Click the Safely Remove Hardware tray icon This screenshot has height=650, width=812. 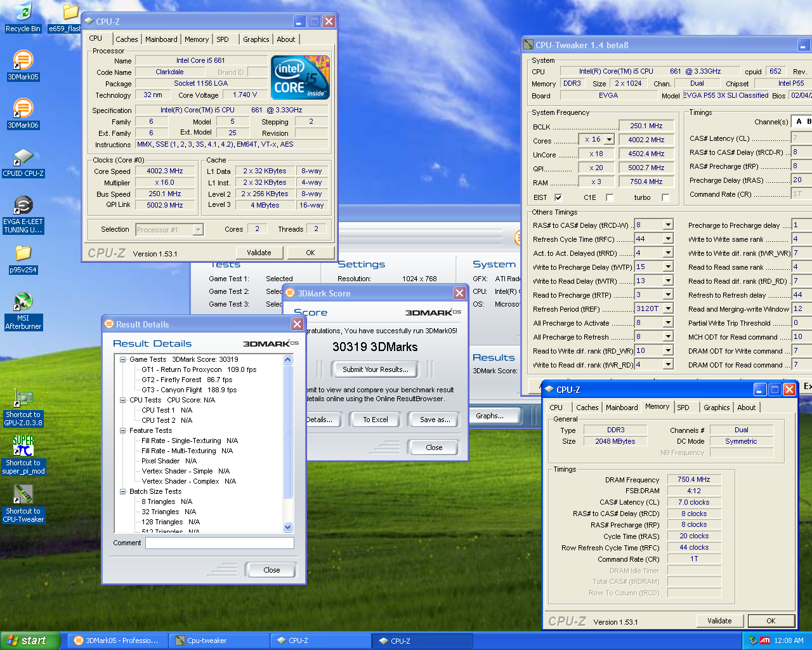[753, 640]
